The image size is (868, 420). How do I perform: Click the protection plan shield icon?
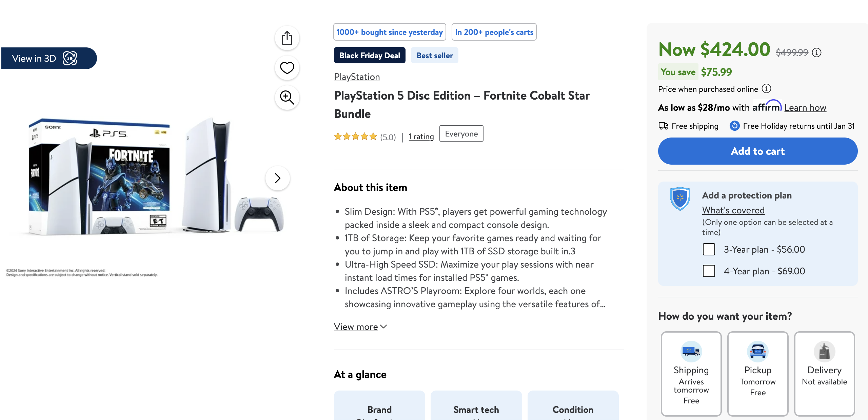(x=680, y=199)
